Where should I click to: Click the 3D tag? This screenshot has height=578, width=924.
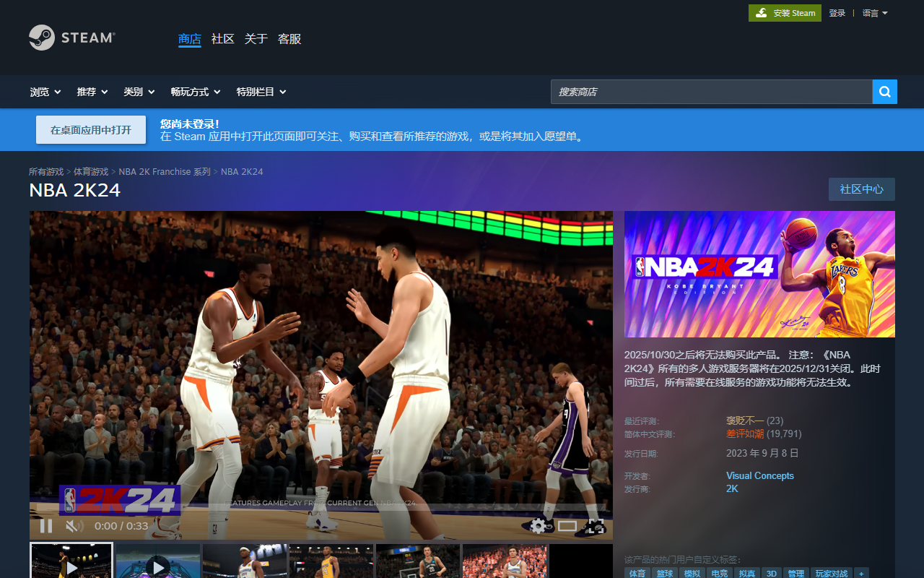click(772, 573)
